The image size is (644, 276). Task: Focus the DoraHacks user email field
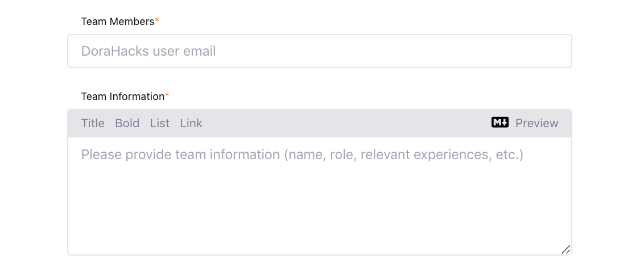coord(319,51)
